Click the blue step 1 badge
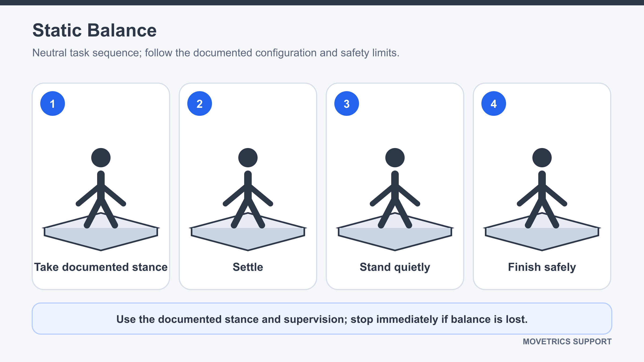 click(53, 104)
